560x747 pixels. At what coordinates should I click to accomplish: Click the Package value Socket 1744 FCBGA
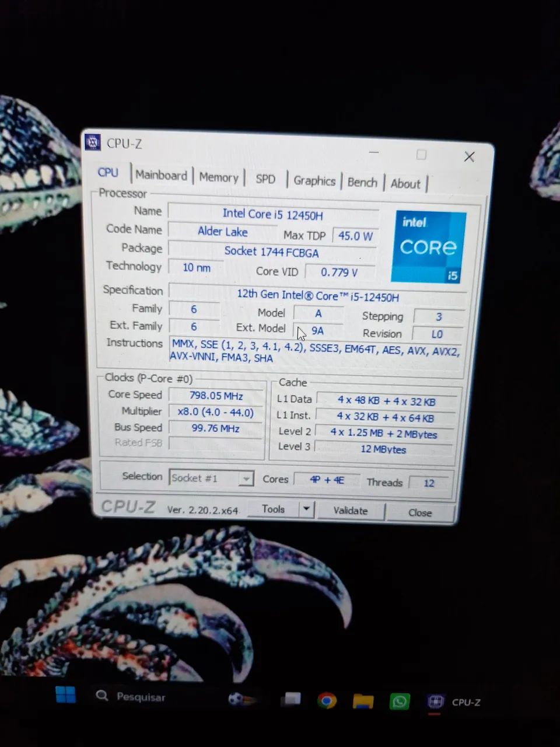[x=272, y=252]
